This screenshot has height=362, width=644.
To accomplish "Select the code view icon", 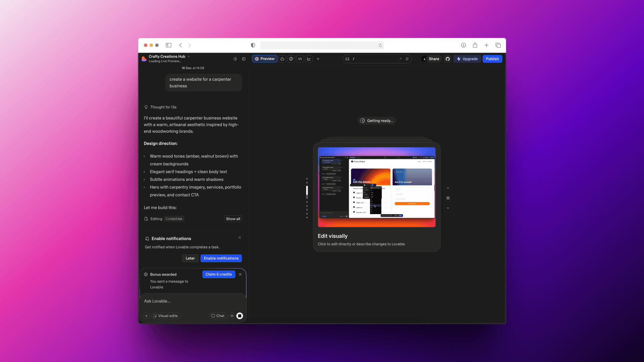I will coord(300,59).
